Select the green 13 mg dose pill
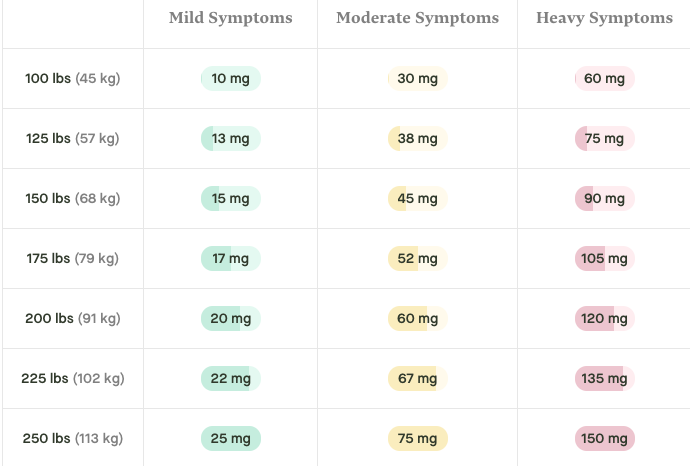 231,139
